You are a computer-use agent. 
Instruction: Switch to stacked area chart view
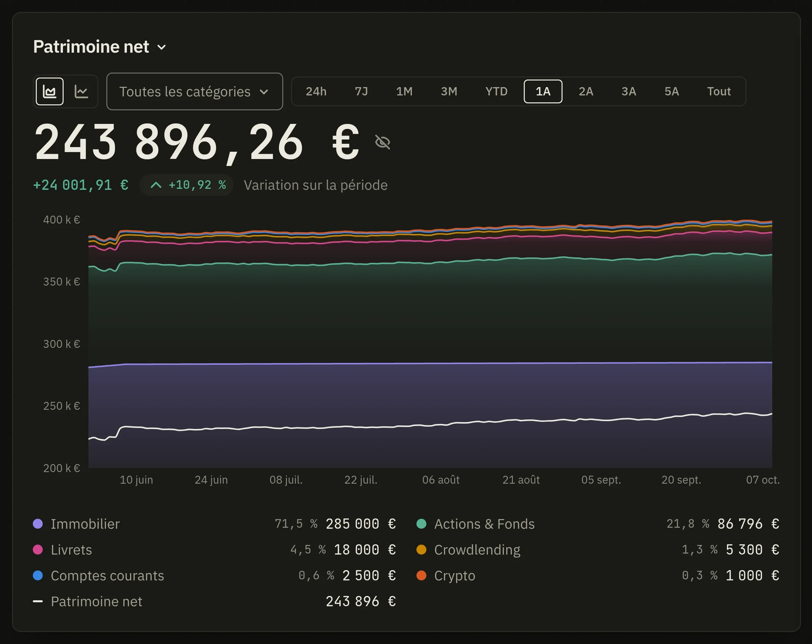49,91
